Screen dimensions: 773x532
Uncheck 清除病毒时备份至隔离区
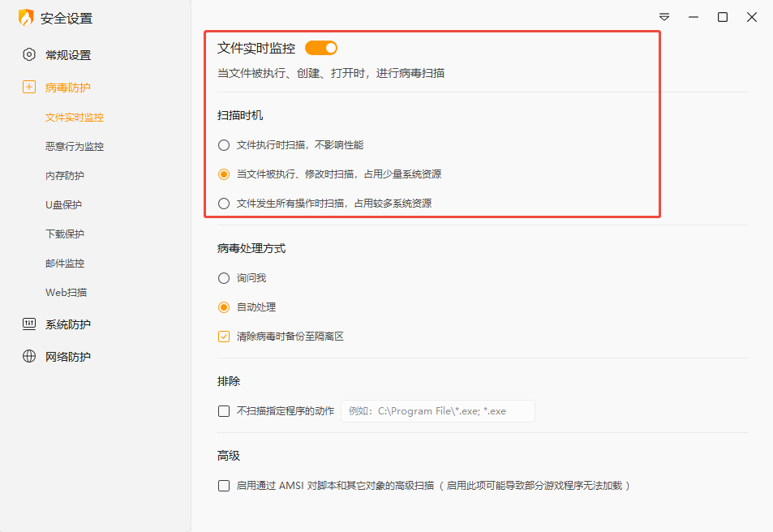pos(223,336)
